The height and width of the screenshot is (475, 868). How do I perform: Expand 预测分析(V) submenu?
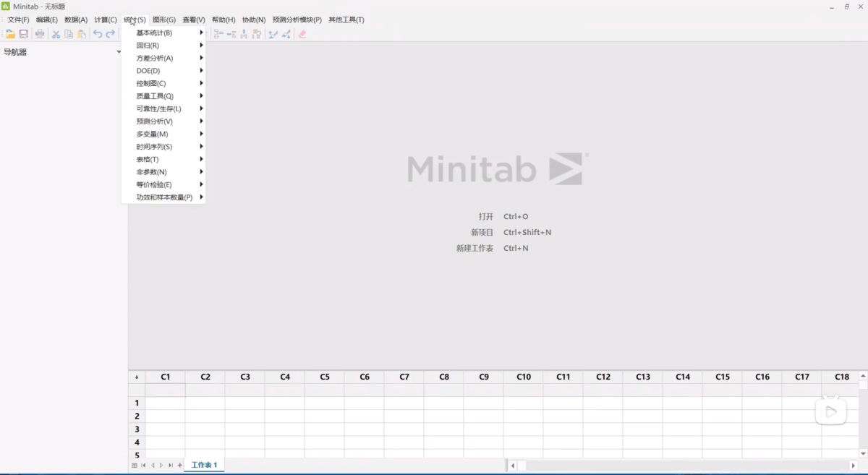tap(163, 121)
